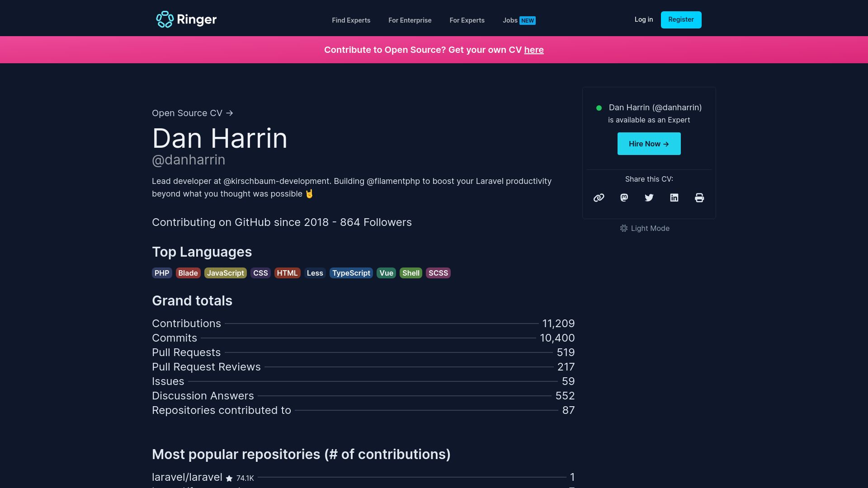Follow the 'here' link in the banner
This screenshot has width=868, height=488.
click(x=534, y=50)
